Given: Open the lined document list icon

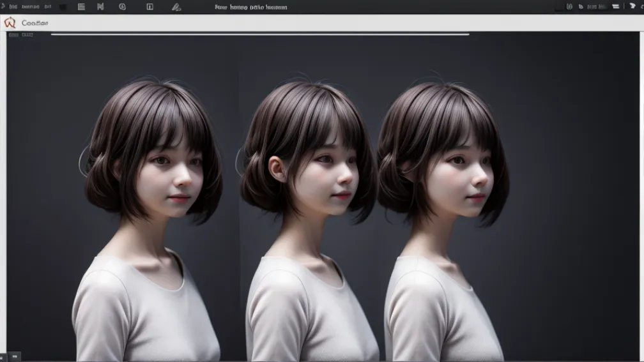Looking at the screenshot, I should 81,6.
